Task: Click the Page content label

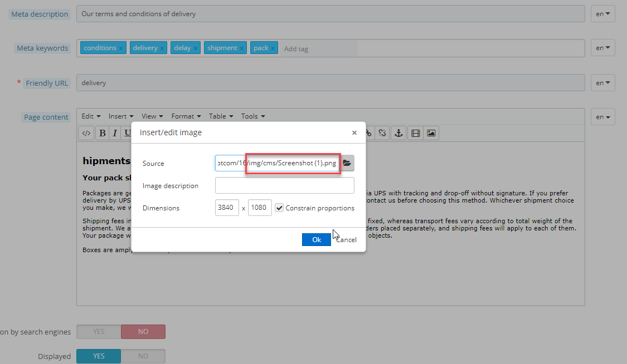Action: click(x=46, y=117)
